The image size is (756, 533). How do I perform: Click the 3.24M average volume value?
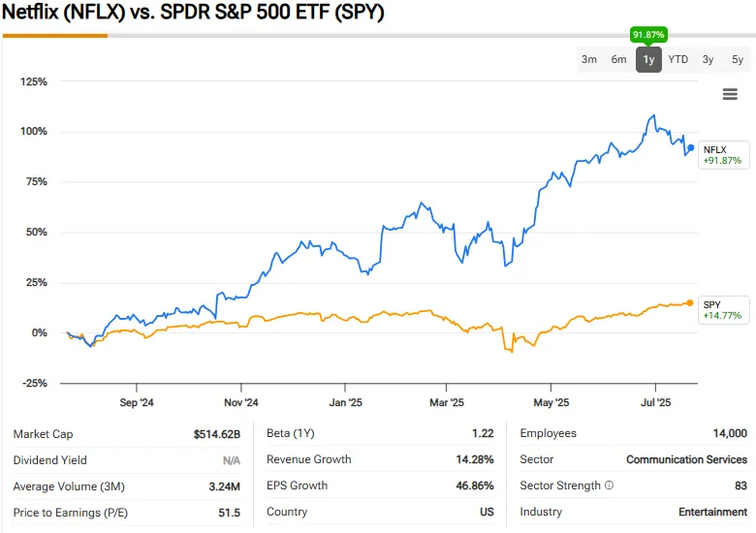pos(224,486)
